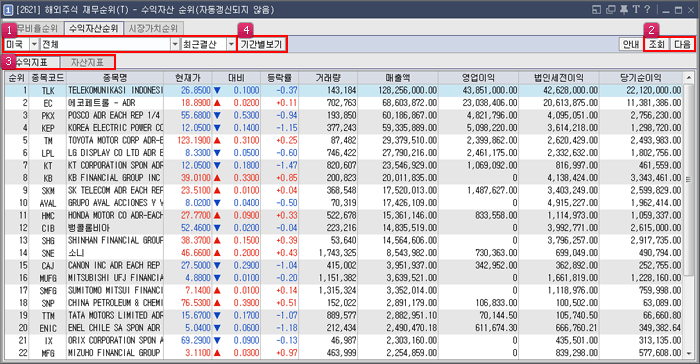Open the 미국 country dropdown arrow
Viewport: 700px width, 364px height.
(34, 44)
